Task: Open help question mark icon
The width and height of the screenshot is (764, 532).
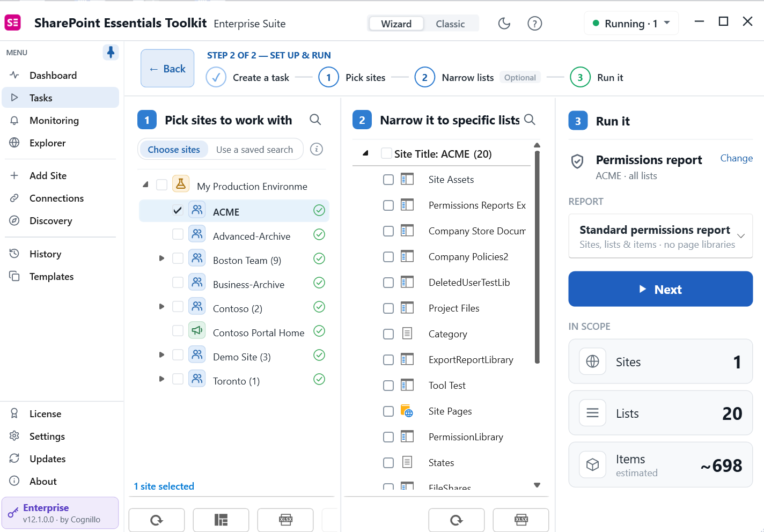Action: 534,24
